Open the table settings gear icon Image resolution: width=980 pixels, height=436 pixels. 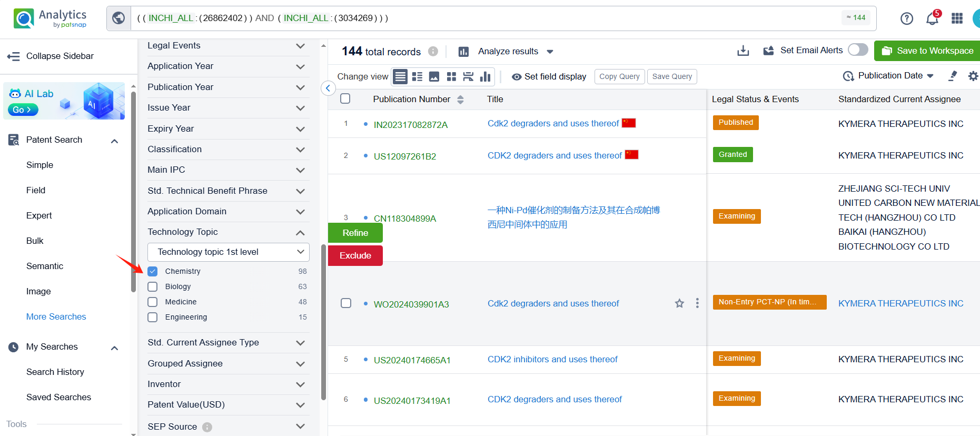pyautogui.click(x=973, y=76)
